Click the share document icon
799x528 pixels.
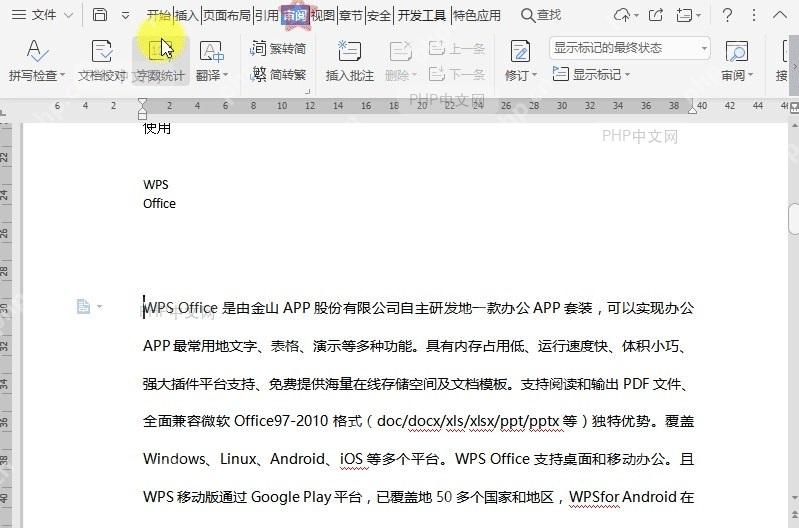point(656,15)
